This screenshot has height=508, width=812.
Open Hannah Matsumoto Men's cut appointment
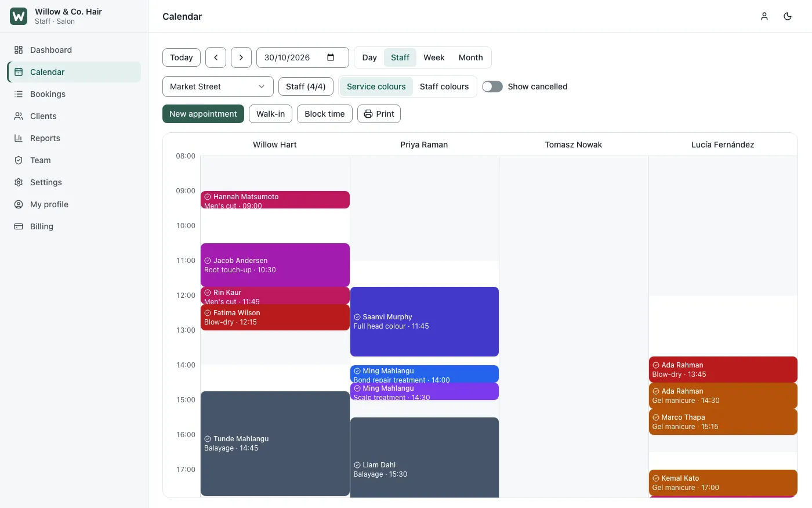(x=275, y=200)
